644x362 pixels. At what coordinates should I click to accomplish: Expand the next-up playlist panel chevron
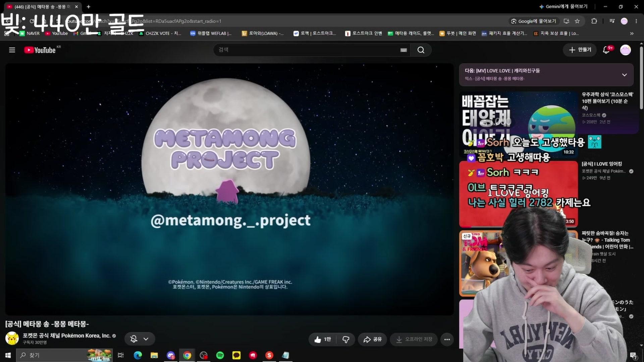(624, 75)
